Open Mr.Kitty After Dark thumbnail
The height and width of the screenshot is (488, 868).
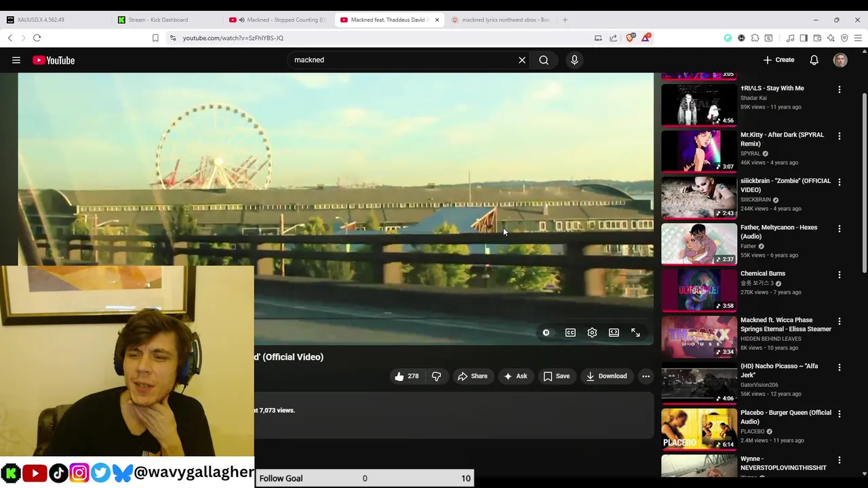click(698, 151)
